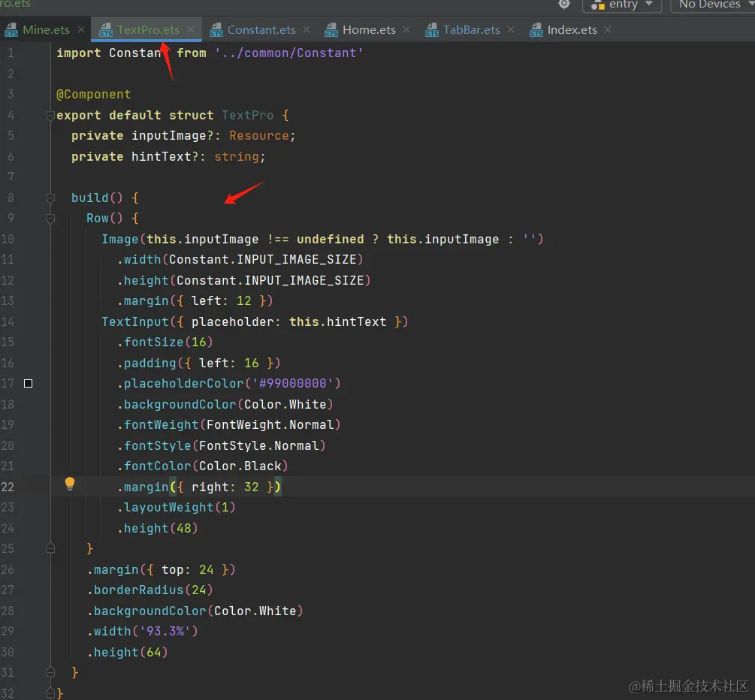The width and height of the screenshot is (755, 700).
Task: Click the .fontSize(16) call
Action: coord(165,342)
